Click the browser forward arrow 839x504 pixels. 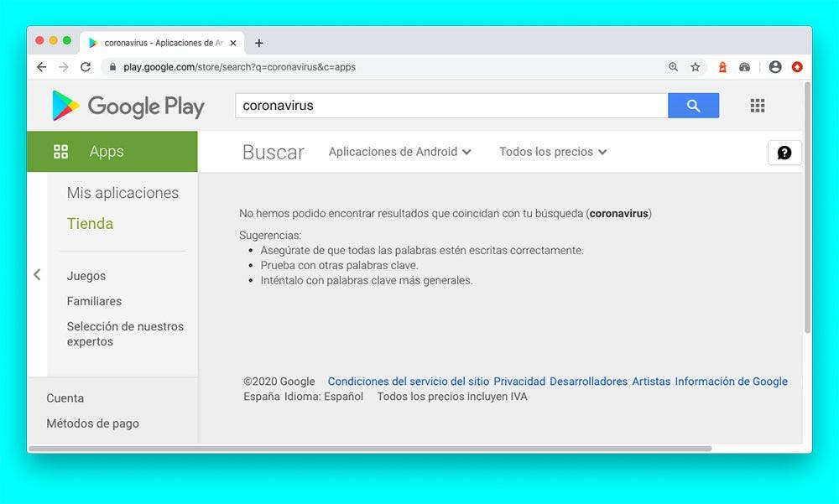64,67
